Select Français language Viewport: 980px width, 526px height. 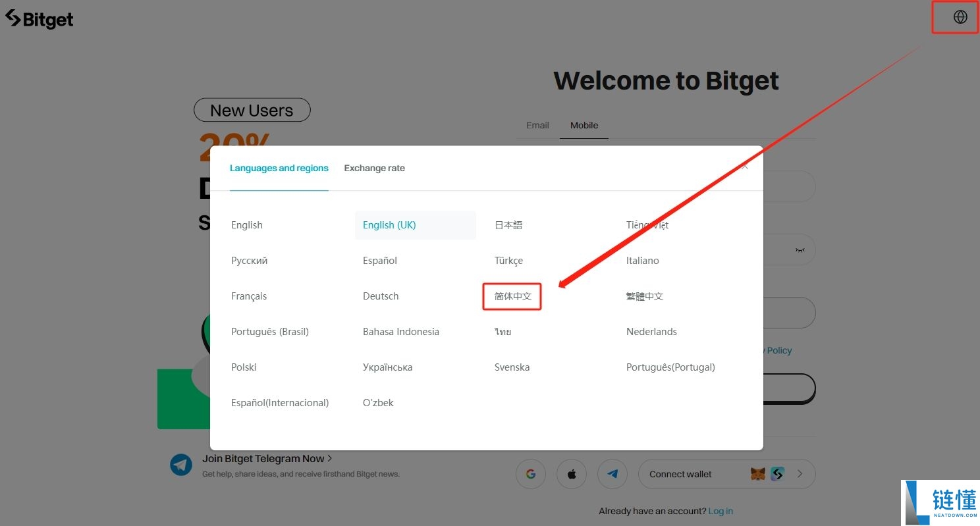click(249, 296)
